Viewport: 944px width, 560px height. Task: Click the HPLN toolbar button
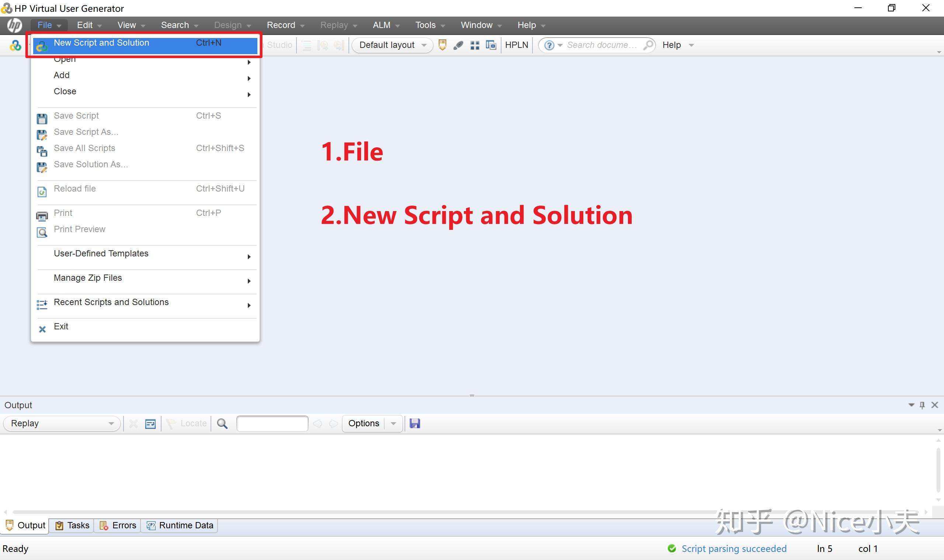[x=516, y=45]
